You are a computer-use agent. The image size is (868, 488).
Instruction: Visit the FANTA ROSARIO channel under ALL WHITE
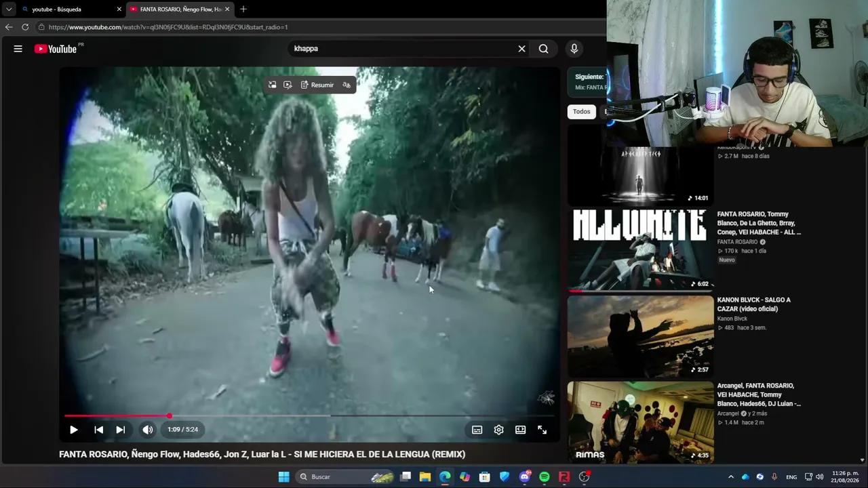(x=737, y=242)
